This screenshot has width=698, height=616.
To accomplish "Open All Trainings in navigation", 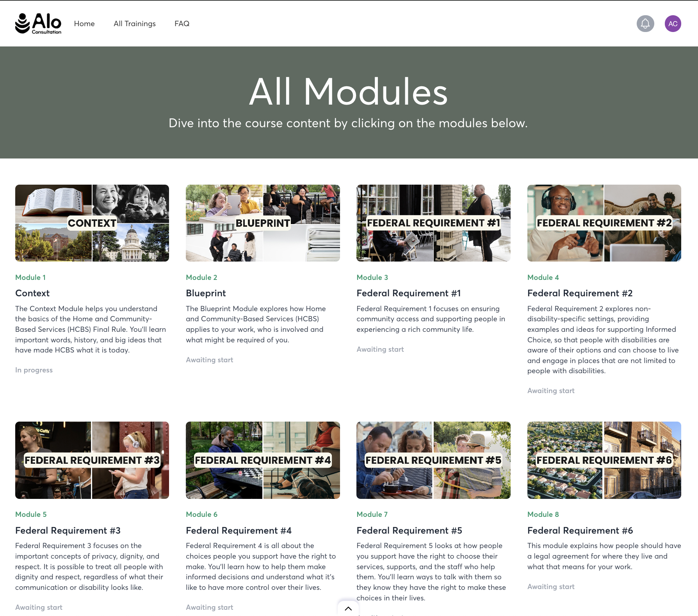I will [x=135, y=23].
